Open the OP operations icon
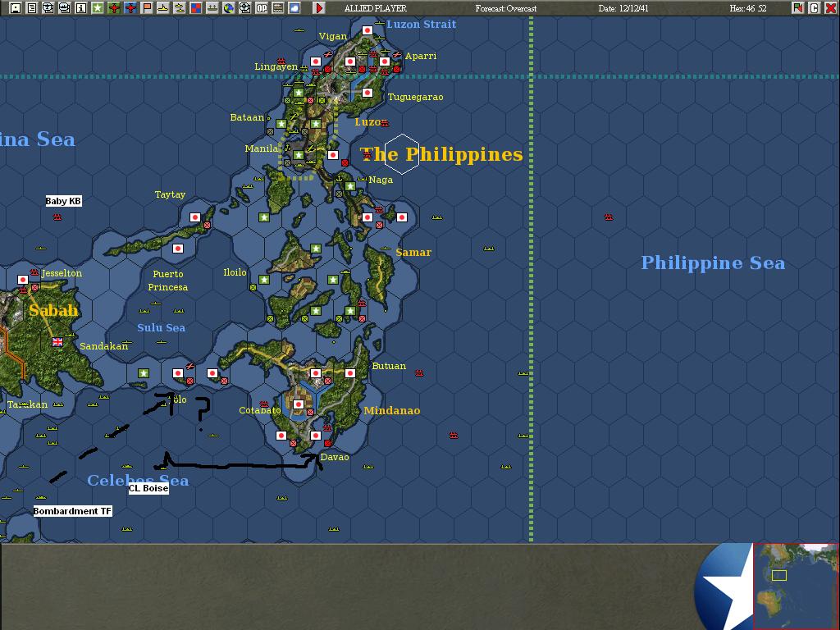 (262, 8)
